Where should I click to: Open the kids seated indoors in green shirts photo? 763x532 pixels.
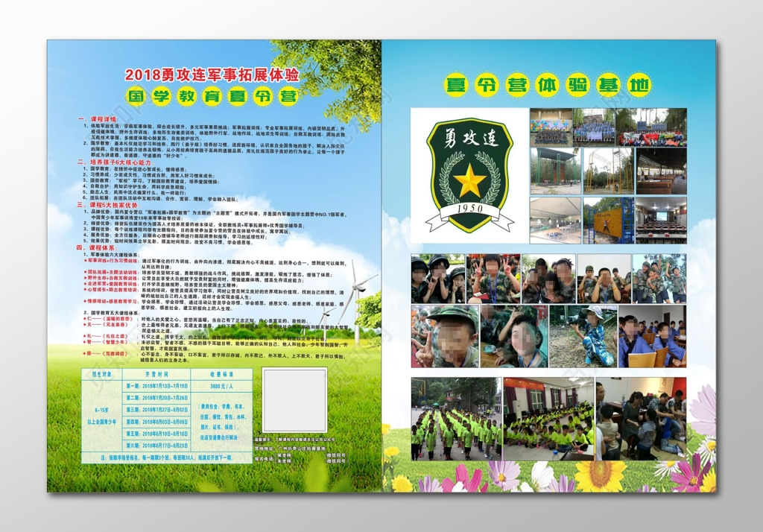tap(548, 419)
